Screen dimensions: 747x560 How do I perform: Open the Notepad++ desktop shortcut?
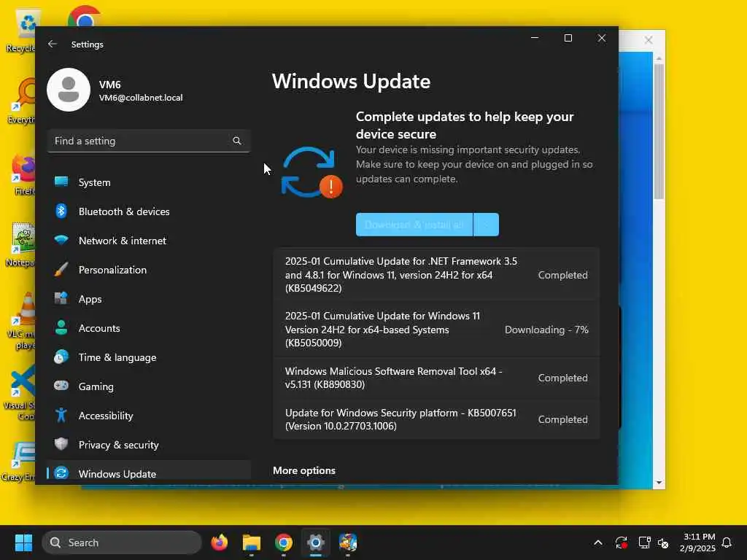pyautogui.click(x=22, y=245)
